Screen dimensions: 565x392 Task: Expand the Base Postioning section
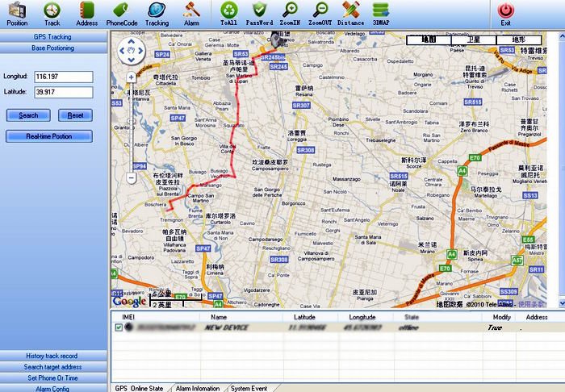[53, 48]
